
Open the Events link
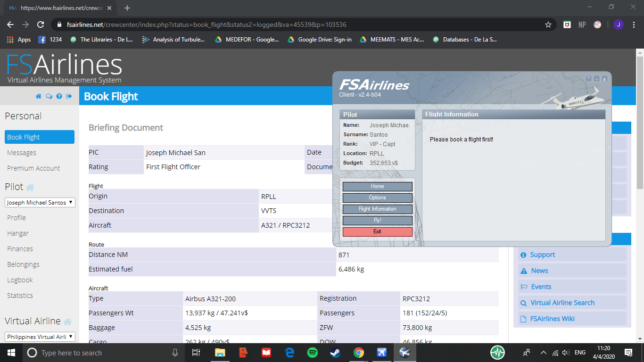click(541, 287)
